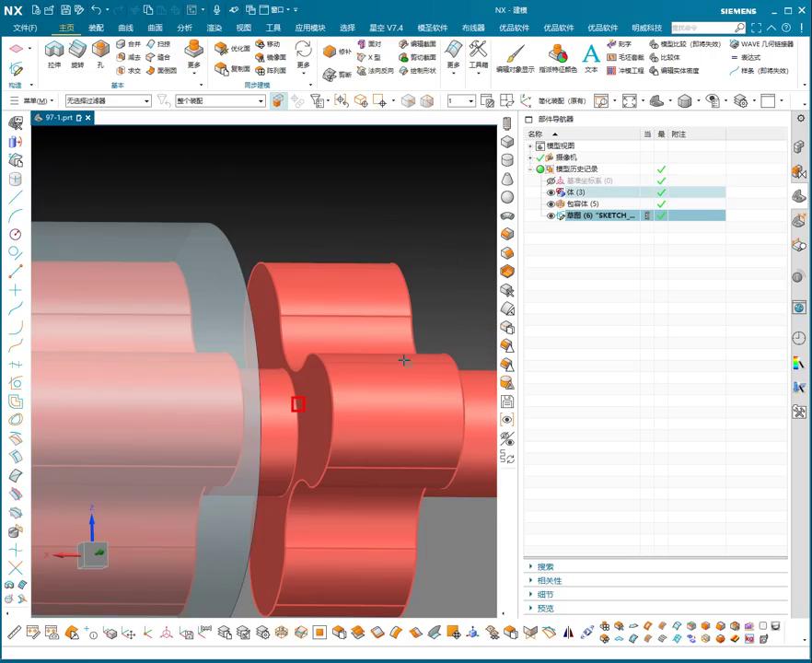This screenshot has height=663, width=812.
Task: Toggle visibility eye of 体 (3)
Action: coord(551,192)
